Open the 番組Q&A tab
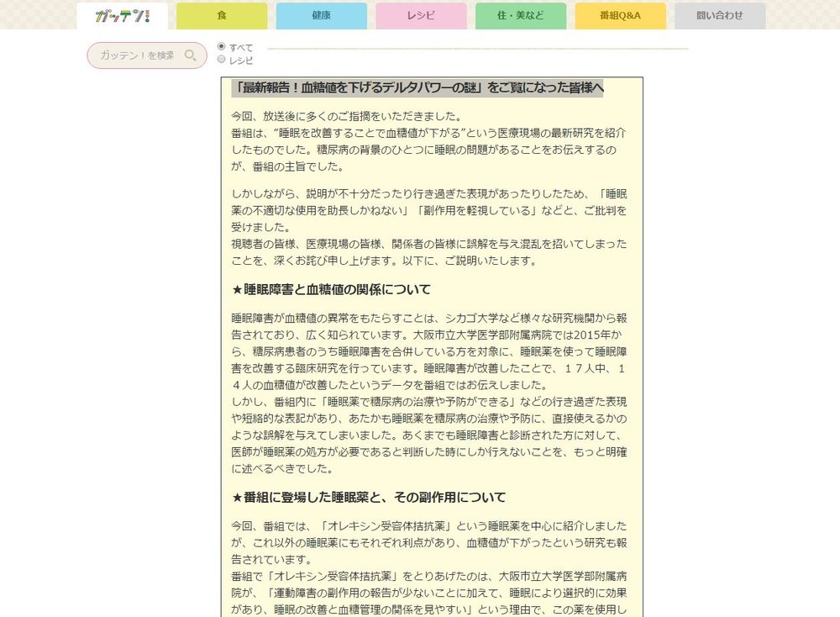 pos(620,16)
